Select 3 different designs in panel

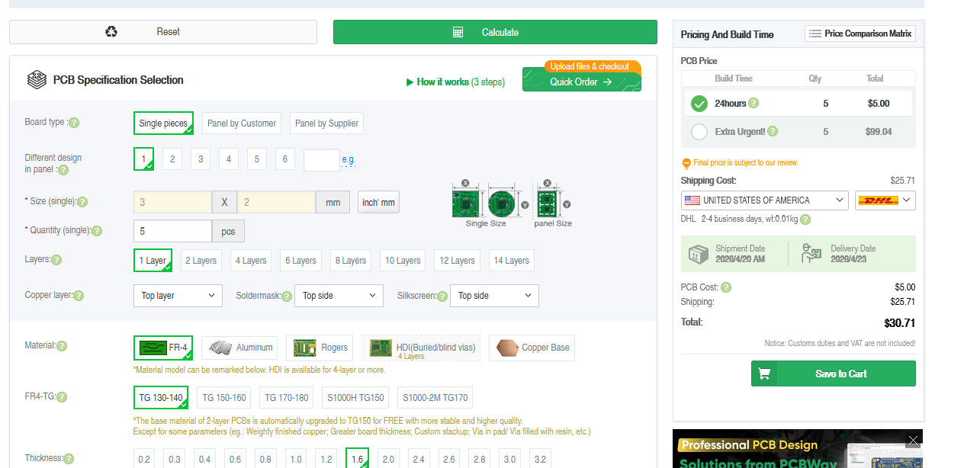click(x=200, y=159)
